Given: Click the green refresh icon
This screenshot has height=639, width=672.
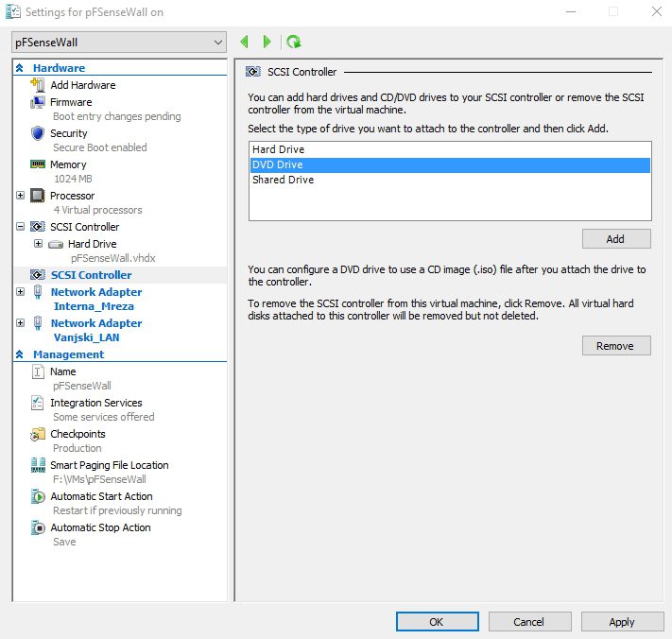Looking at the screenshot, I should (294, 42).
